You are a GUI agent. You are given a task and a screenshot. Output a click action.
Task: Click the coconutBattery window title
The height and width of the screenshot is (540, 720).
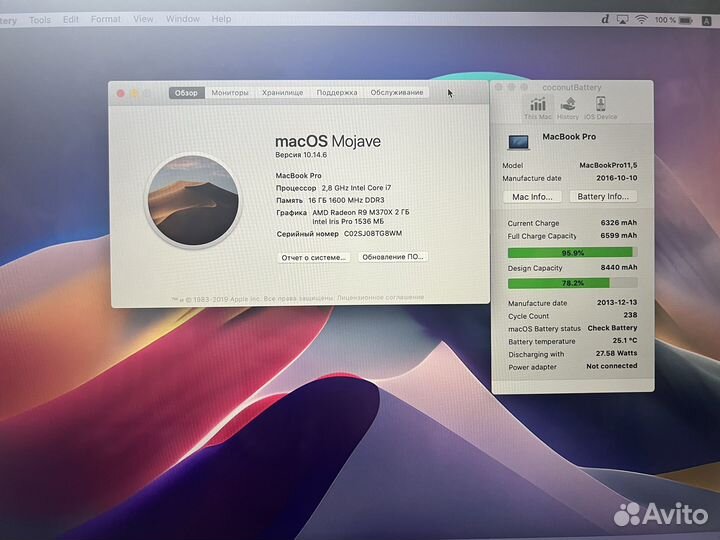click(572, 87)
